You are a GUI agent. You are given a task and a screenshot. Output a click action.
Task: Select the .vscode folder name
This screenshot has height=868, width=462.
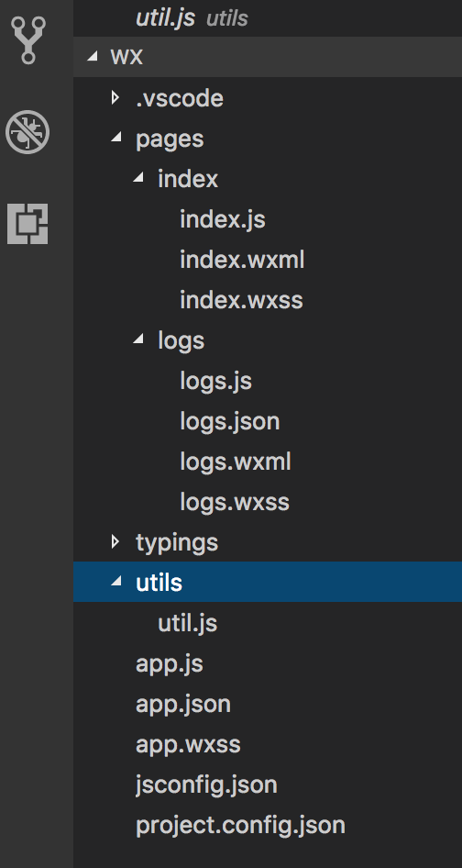(180, 98)
